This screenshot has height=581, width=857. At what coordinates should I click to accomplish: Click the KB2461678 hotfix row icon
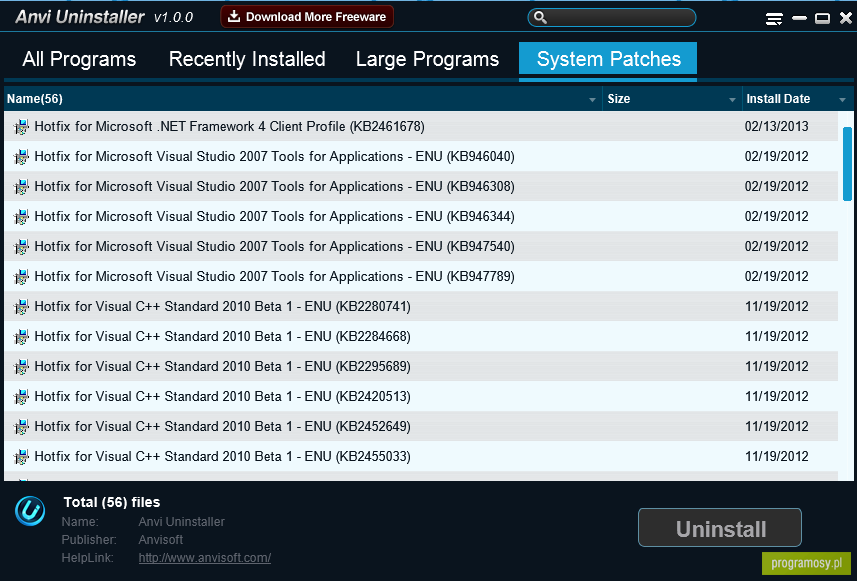coord(21,127)
